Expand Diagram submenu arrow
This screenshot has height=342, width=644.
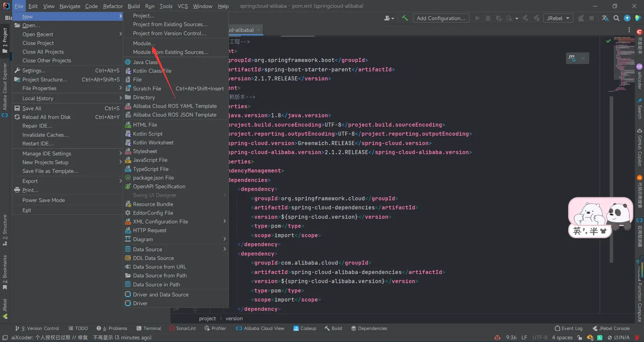click(x=224, y=239)
